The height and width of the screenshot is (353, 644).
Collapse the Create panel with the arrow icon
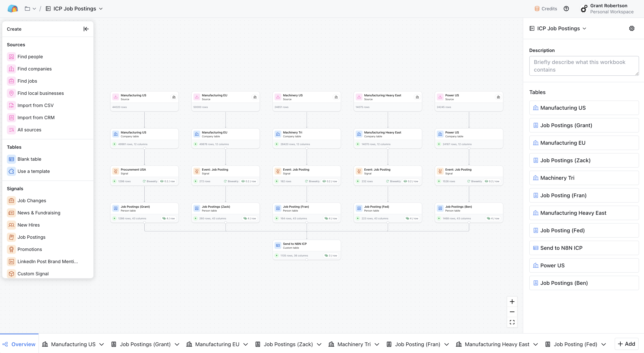coord(86,29)
